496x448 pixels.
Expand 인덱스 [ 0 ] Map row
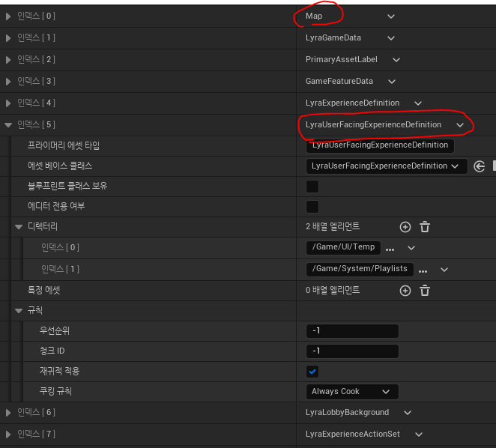pos(8,16)
